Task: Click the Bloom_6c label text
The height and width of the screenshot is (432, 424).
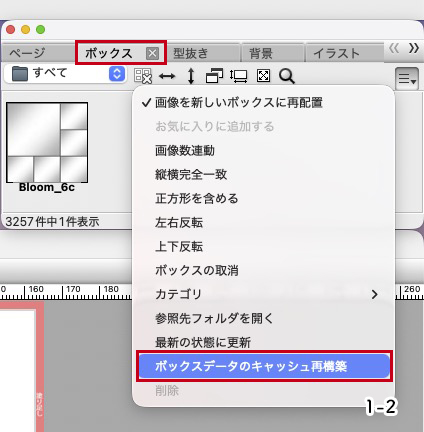Action: 47,187
